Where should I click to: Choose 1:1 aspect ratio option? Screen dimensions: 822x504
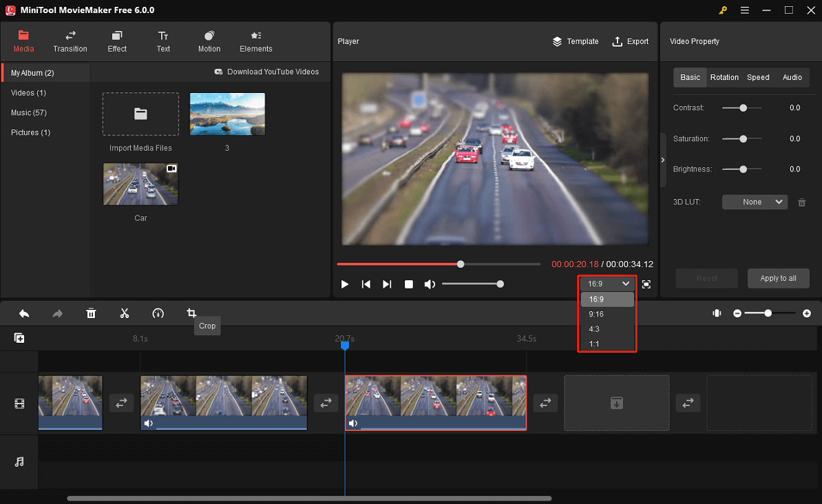coord(607,344)
